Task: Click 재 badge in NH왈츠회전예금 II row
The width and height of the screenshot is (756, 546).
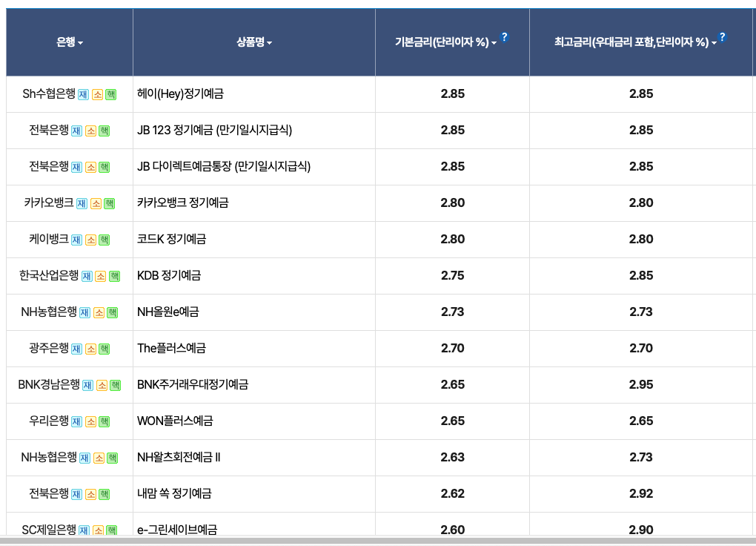Action: click(x=84, y=458)
